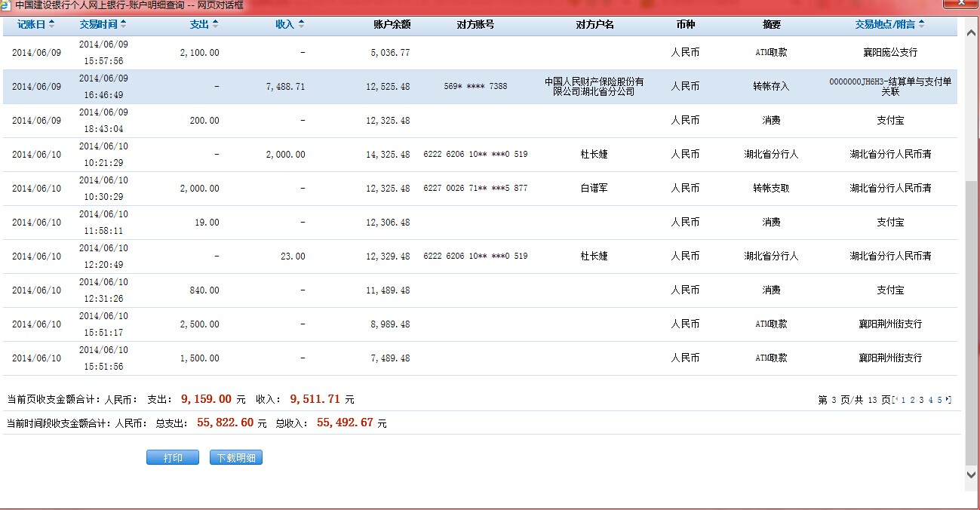
Task: Click scrollbar down arrow at bottom right
Action: pyautogui.click(x=972, y=475)
